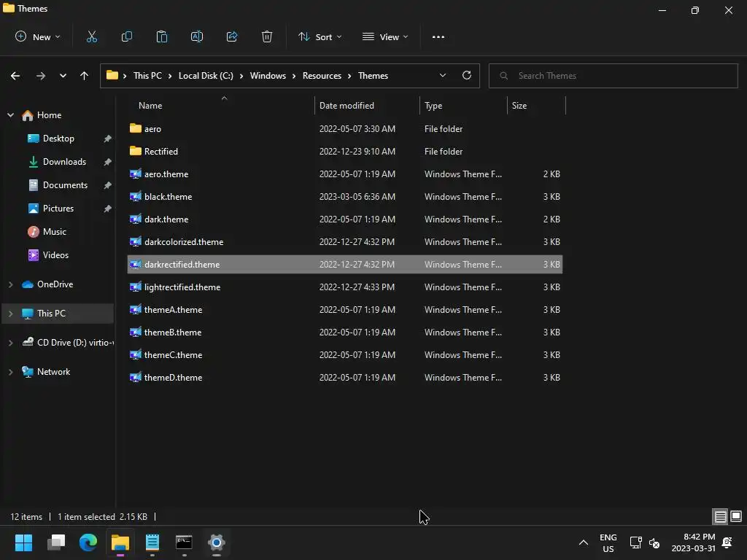Click the aero folder icon
This screenshot has height=560, width=747.
click(x=135, y=128)
